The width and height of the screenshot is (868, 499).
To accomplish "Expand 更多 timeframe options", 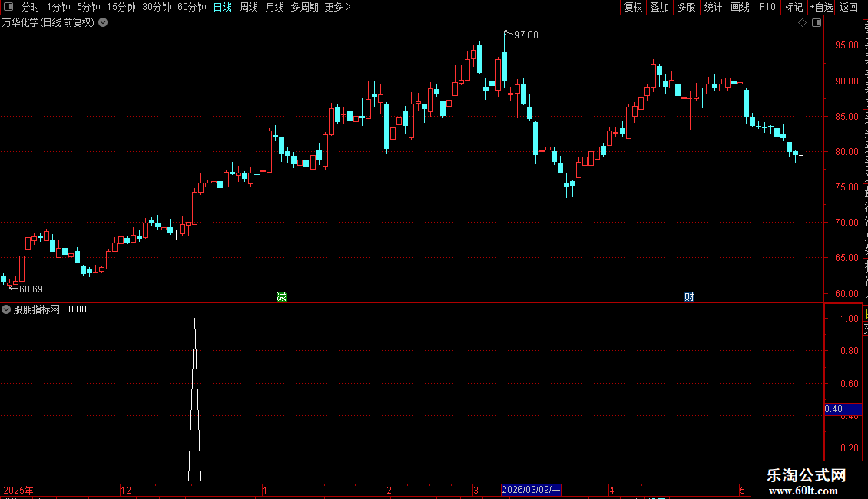I will 337,7.
